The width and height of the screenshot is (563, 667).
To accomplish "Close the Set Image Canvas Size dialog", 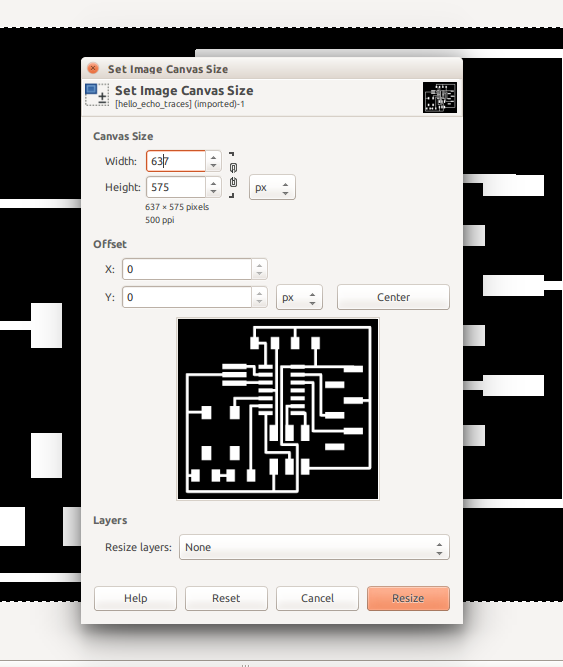I will coord(93,68).
